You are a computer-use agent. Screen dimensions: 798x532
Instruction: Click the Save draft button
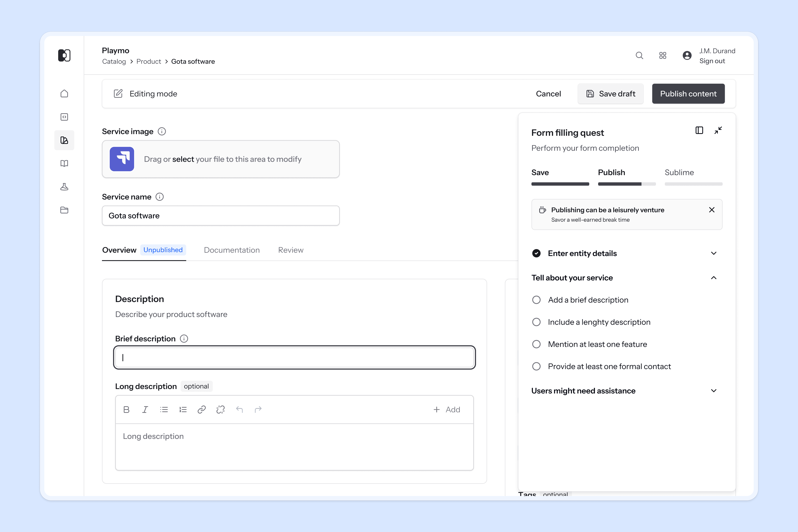pyautogui.click(x=610, y=94)
